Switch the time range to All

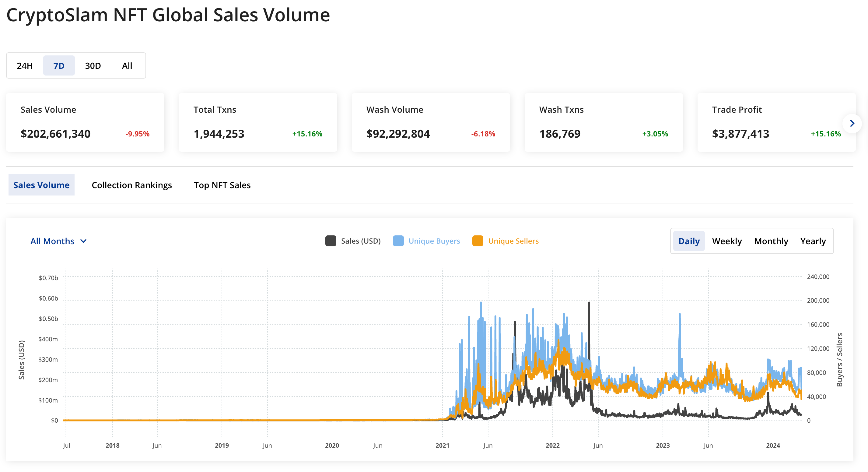tap(127, 66)
